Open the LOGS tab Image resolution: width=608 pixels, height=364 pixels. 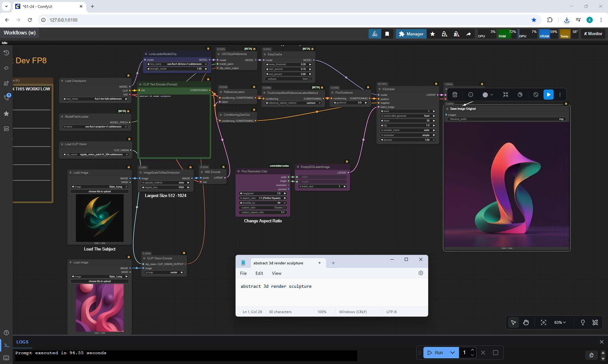click(22, 342)
